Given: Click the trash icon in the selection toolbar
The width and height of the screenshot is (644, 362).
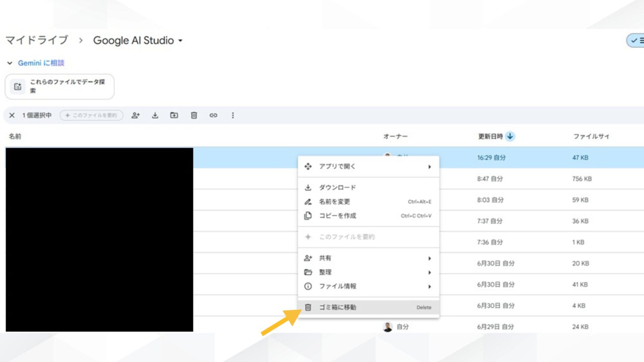Looking at the screenshot, I should (x=194, y=115).
